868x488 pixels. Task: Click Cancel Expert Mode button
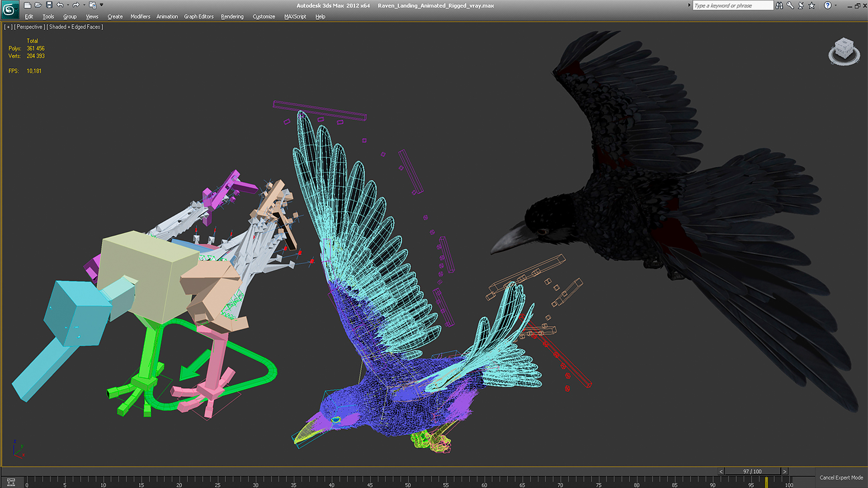pyautogui.click(x=841, y=478)
